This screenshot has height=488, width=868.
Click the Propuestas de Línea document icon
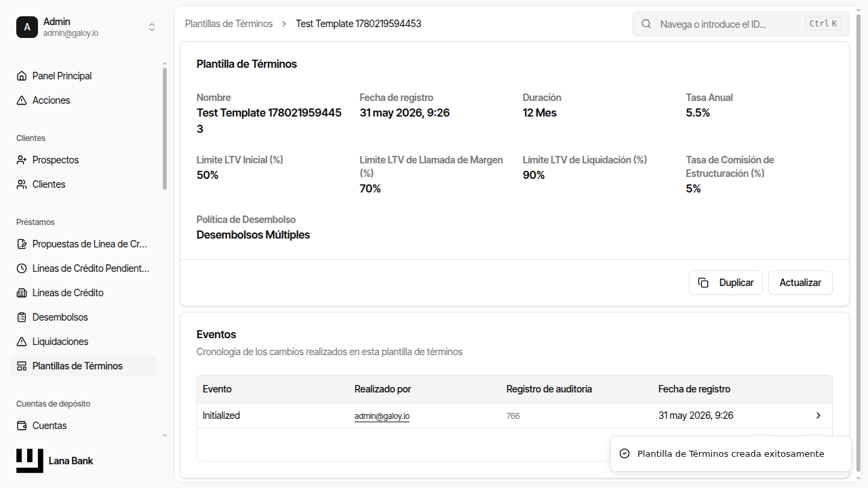click(22, 244)
